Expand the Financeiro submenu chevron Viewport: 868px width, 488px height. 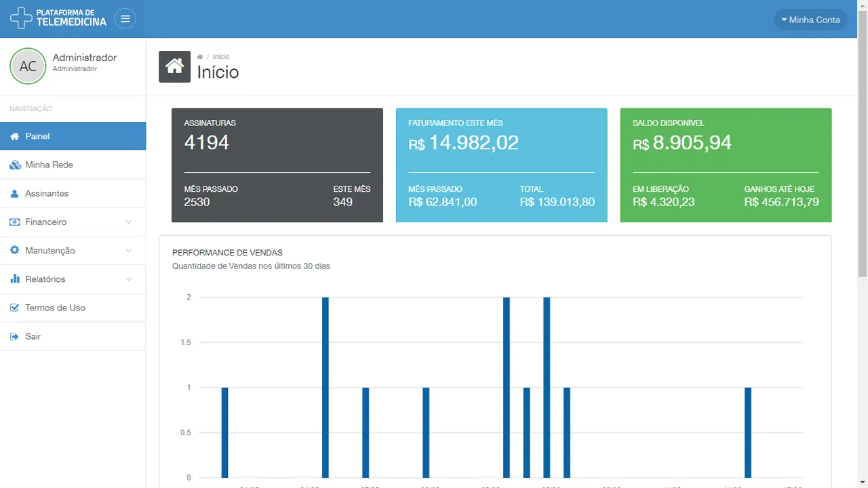(129, 222)
